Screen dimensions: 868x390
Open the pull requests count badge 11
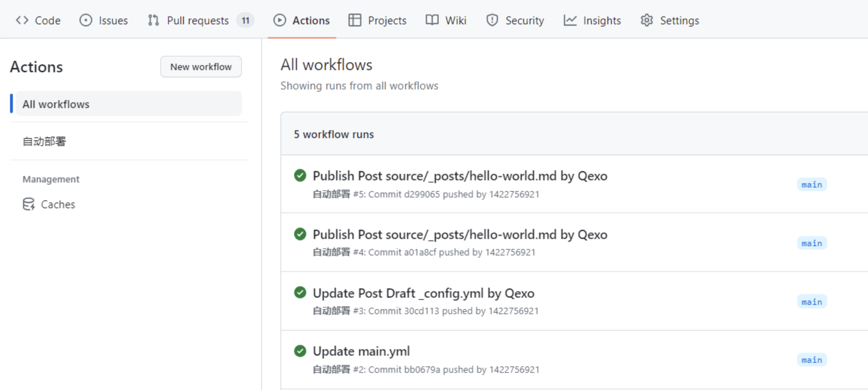coord(245,20)
